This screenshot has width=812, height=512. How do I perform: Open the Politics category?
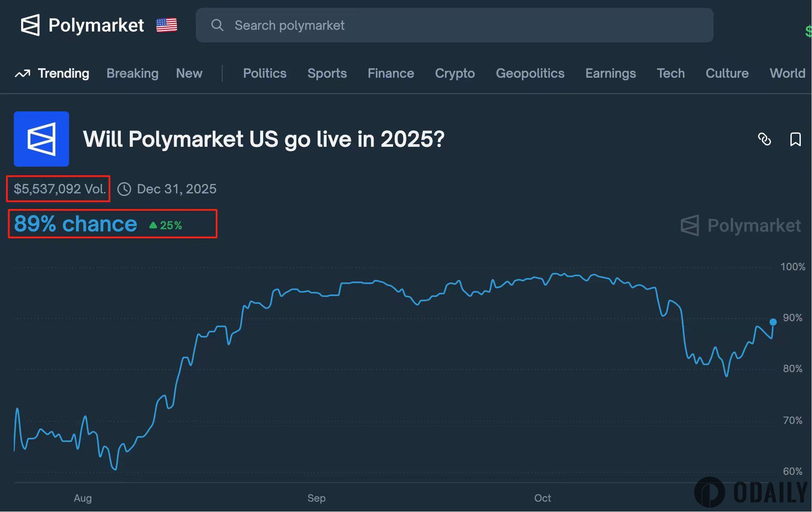click(264, 73)
